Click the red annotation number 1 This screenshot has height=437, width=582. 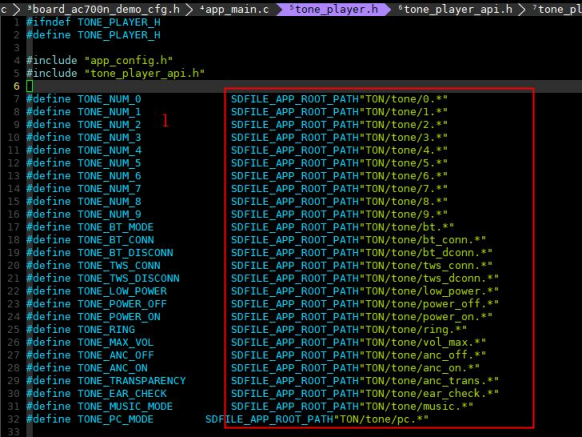tap(165, 121)
